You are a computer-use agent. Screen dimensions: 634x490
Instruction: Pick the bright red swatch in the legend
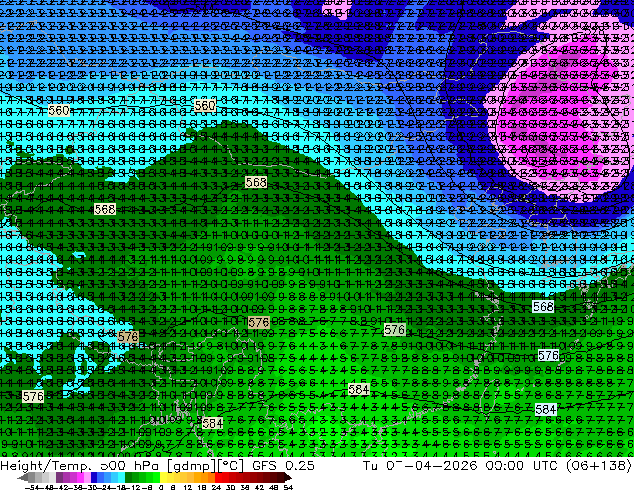click(218, 478)
